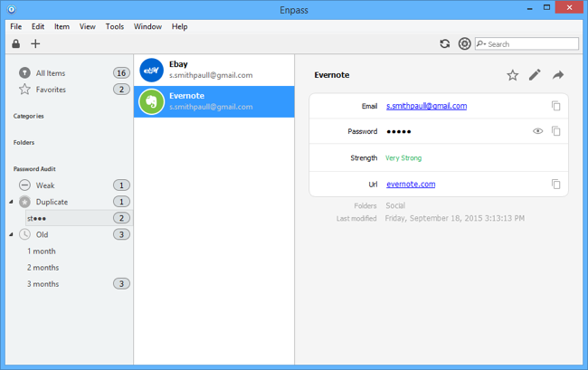Screen dimensions: 588x370
Task: Open the View menu
Action: pos(88,26)
